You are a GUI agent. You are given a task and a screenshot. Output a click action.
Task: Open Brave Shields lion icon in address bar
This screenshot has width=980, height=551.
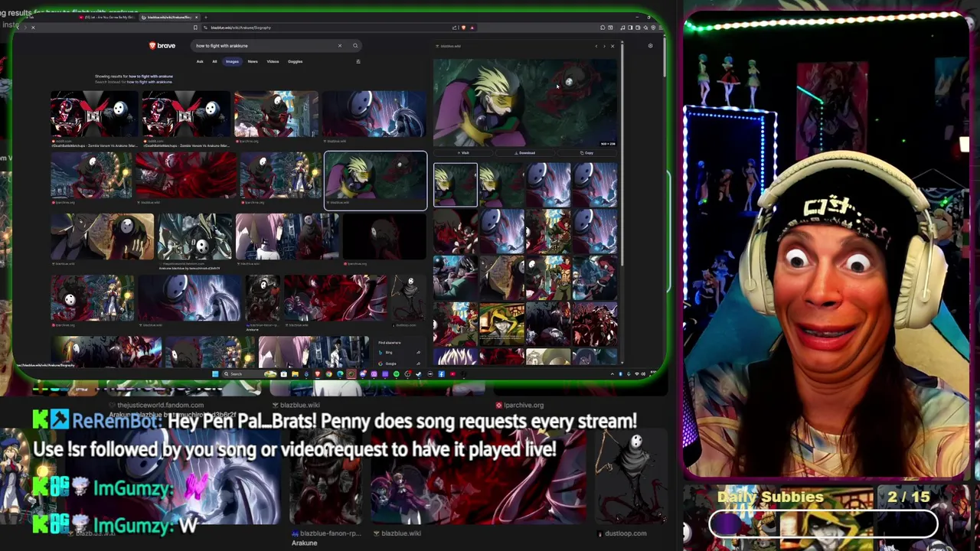[x=463, y=28]
